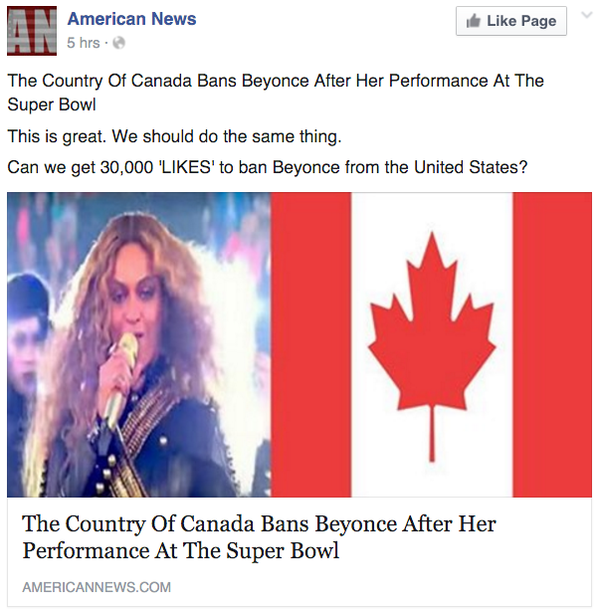Visit the AMERICANNEWS.COM source domain

[97, 587]
